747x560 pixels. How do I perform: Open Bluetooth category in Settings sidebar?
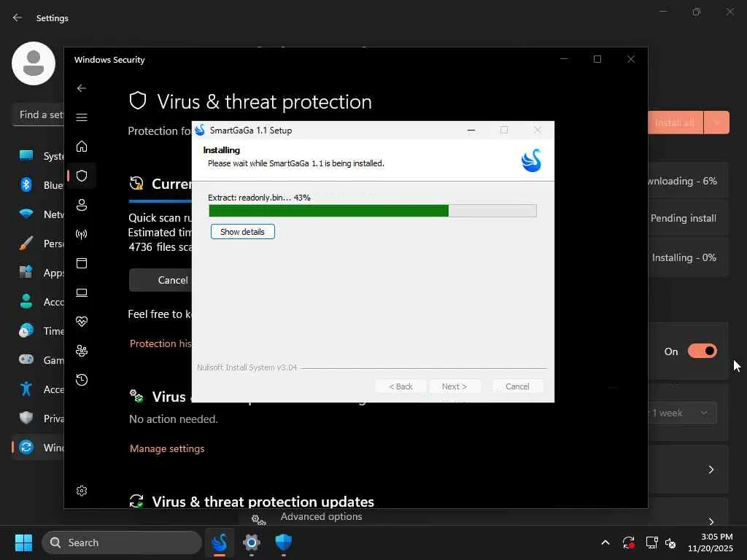[38, 184]
